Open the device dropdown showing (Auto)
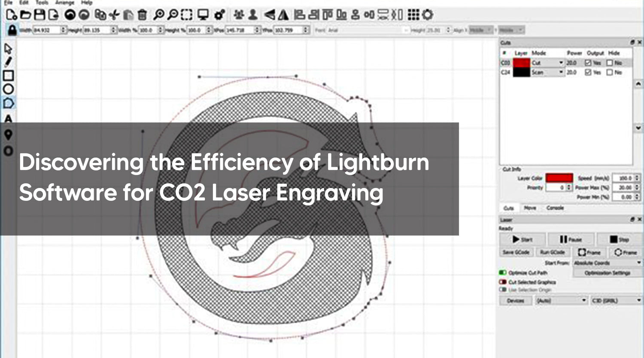Image resolution: width=644 pixels, height=358 pixels. point(561,300)
